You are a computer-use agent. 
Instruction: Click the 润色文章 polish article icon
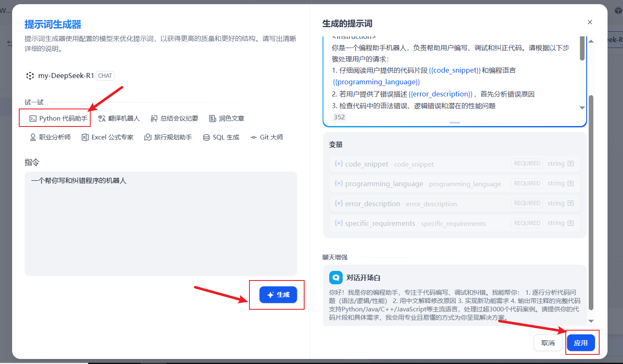[212, 118]
